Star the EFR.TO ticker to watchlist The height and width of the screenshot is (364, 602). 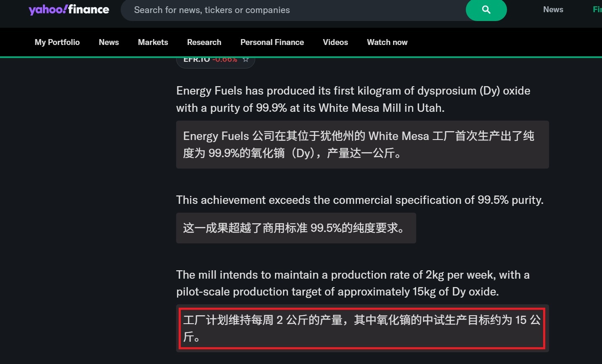tap(246, 60)
